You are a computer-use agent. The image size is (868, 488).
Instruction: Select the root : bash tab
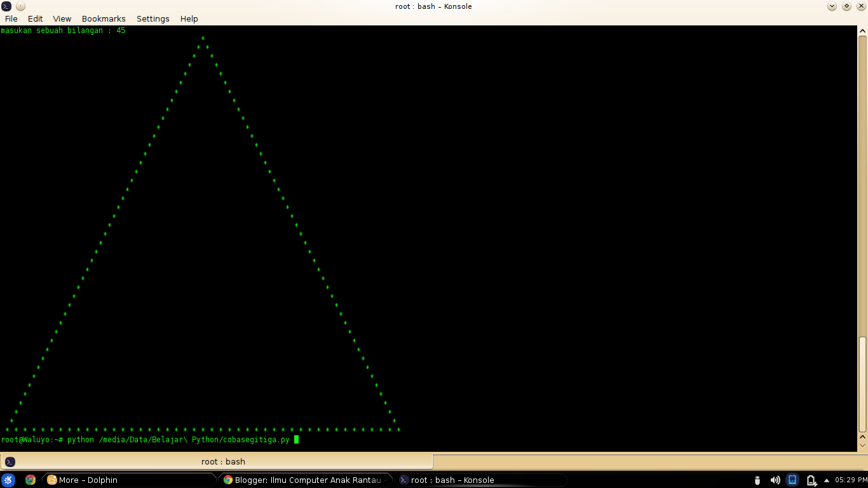[x=224, y=461]
